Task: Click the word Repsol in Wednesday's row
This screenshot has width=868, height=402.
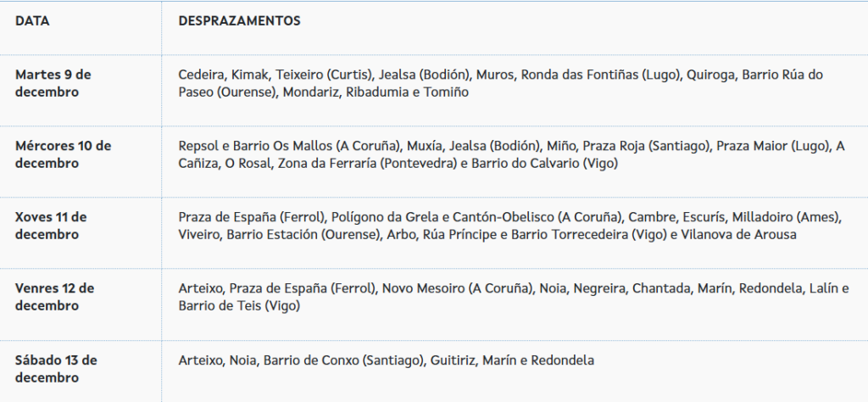Action: click(x=198, y=146)
